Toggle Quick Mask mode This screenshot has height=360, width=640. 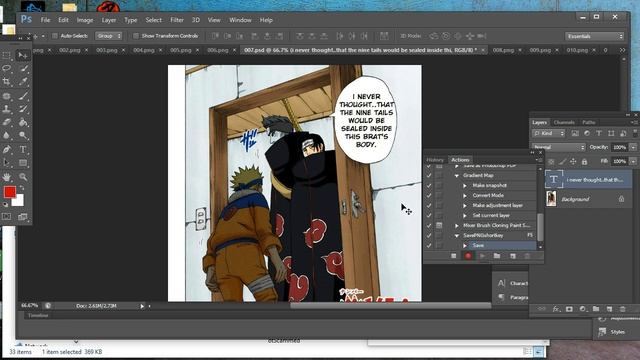click(x=7, y=217)
